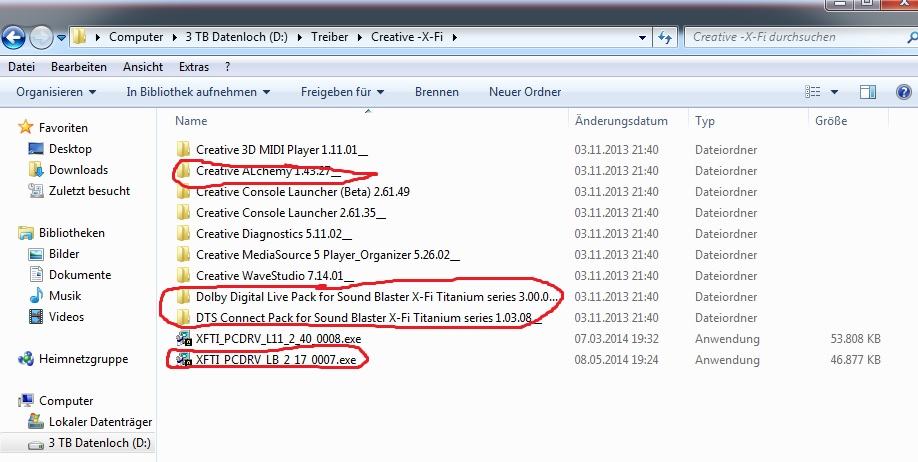Viewport: 918px width, 462px height.
Task: Sort by the Name column header
Action: (x=191, y=121)
